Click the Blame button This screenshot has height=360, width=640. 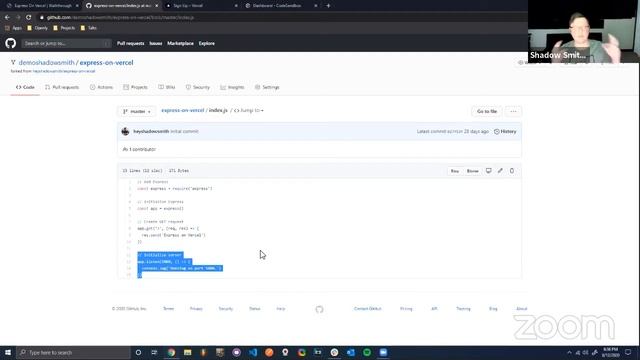click(x=472, y=171)
